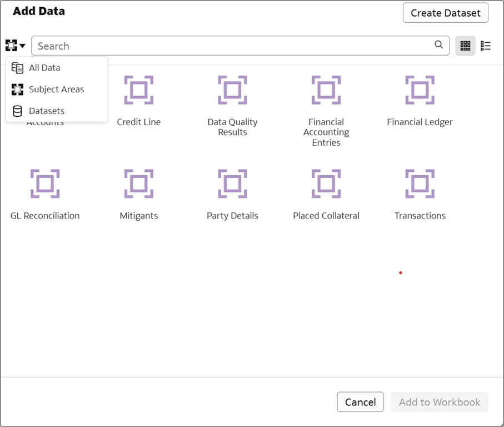Select the GL Reconciliation dataset icon

(x=44, y=183)
